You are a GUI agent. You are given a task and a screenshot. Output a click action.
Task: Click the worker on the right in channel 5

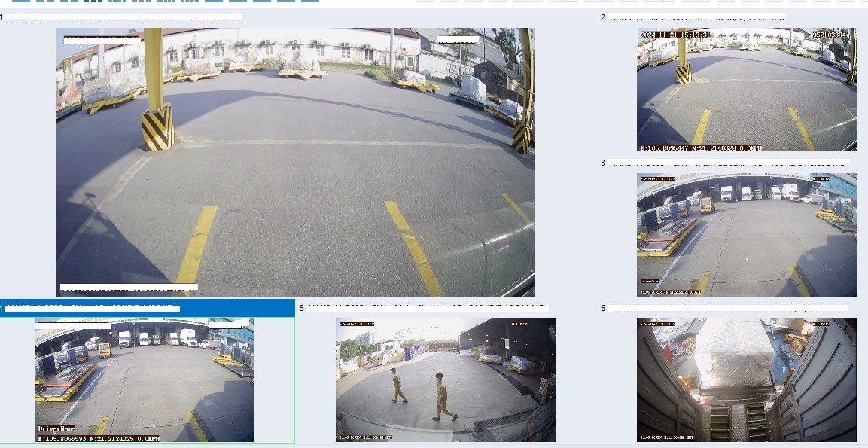click(442, 396)
